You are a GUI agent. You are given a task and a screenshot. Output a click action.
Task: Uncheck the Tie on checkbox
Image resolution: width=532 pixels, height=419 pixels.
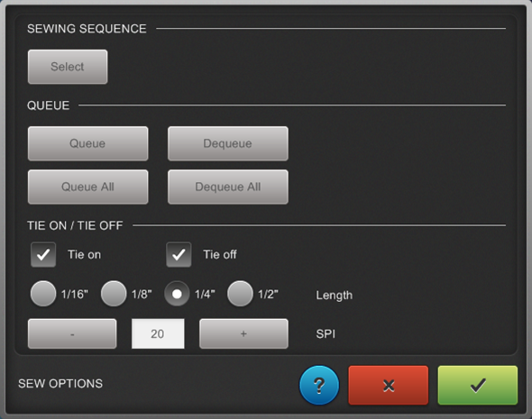(43, 255)
